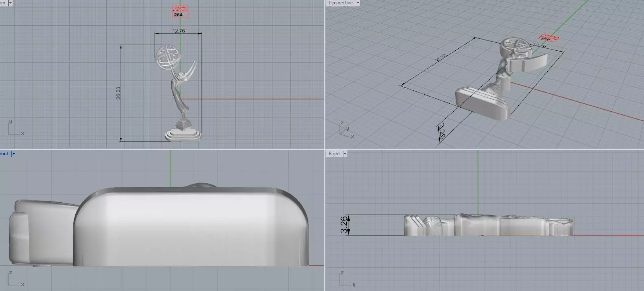Select the 3.26 dimension in Right view

344,225
